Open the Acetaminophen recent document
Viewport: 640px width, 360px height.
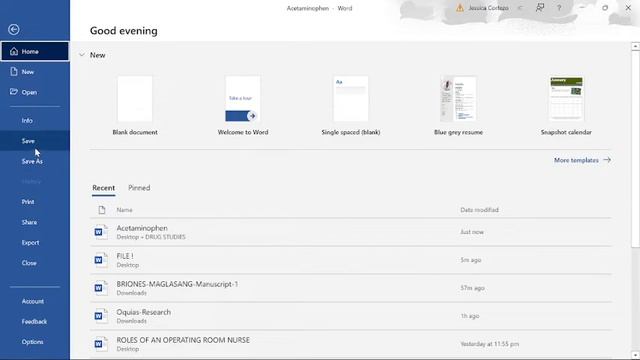[351, 232]
